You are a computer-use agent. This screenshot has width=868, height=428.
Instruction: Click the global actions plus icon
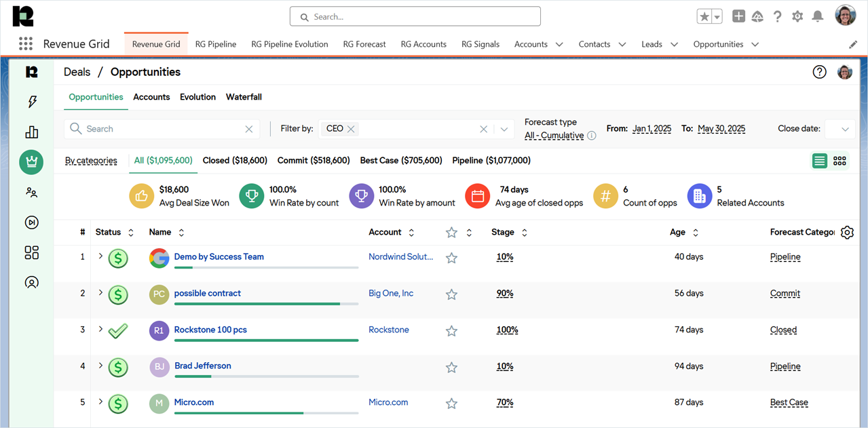(738, 16)
